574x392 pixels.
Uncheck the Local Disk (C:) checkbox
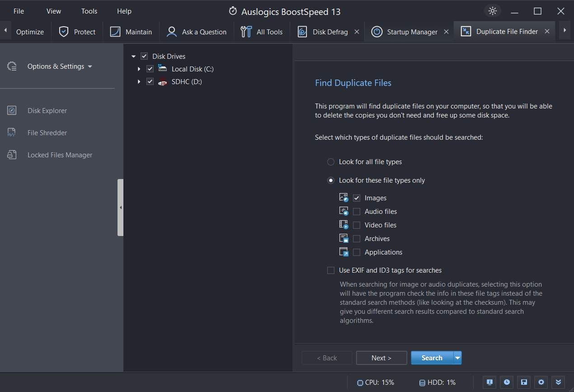[151, 69]
